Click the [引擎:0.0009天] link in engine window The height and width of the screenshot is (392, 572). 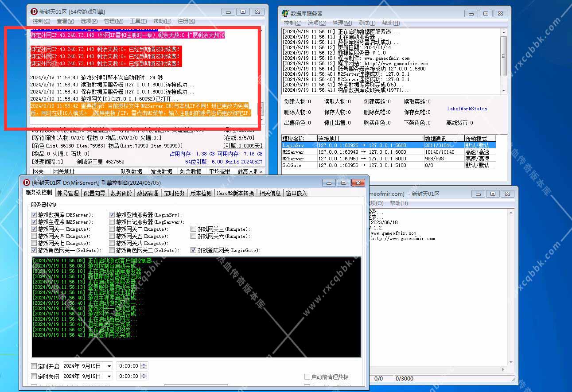[243, 145]
